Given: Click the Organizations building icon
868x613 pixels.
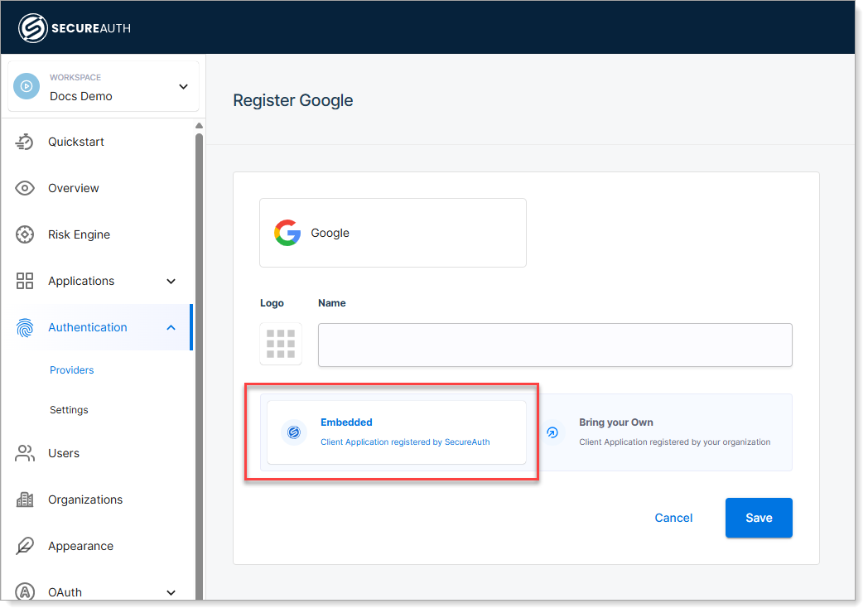Looking at the screenshot, I should coord(24,500).
